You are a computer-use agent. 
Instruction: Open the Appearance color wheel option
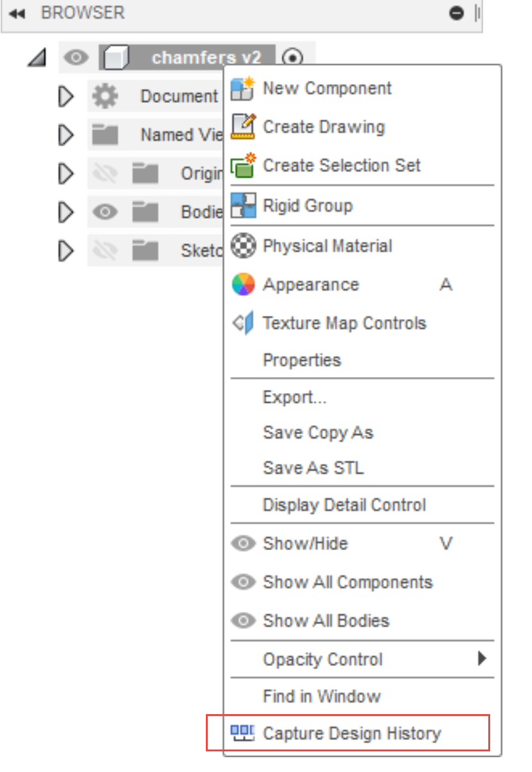click(244, 284)
